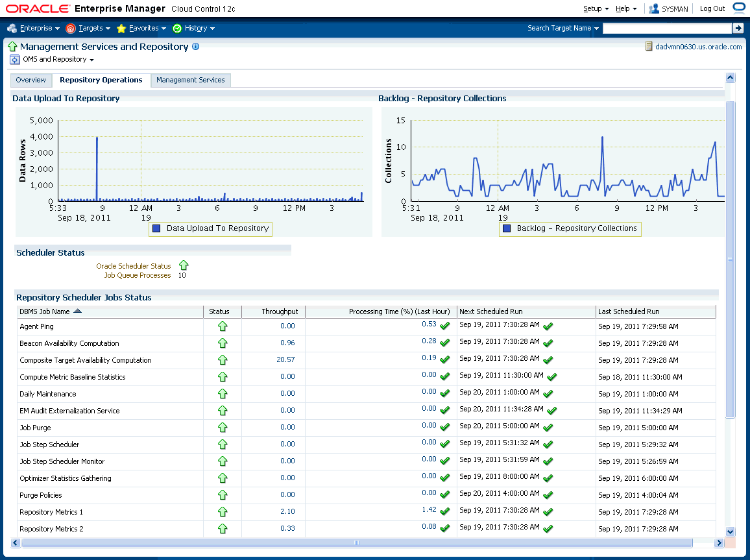750x560 pixels.
Task: Click the Daily Maintenance status up arrow
Action: [x=223, y=394]
